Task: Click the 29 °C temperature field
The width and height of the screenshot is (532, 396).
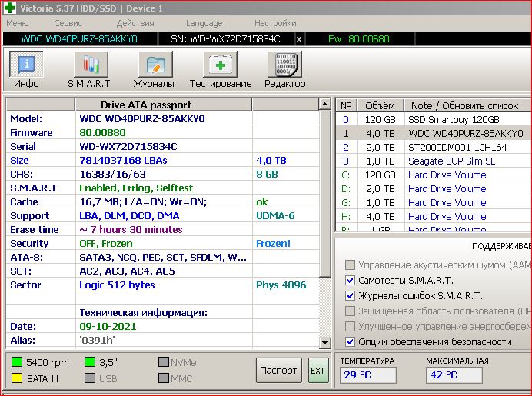Action: tap(368, 375)
